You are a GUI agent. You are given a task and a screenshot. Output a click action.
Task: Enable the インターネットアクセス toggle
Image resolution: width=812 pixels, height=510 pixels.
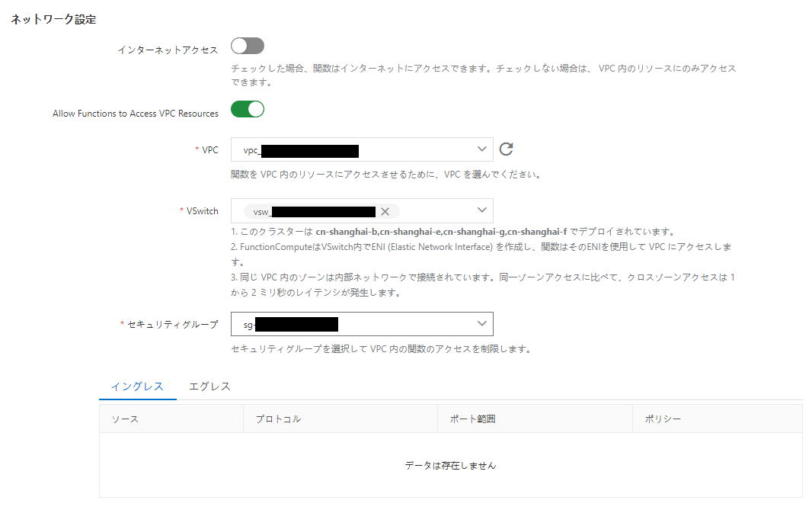(x=247, y=47)
